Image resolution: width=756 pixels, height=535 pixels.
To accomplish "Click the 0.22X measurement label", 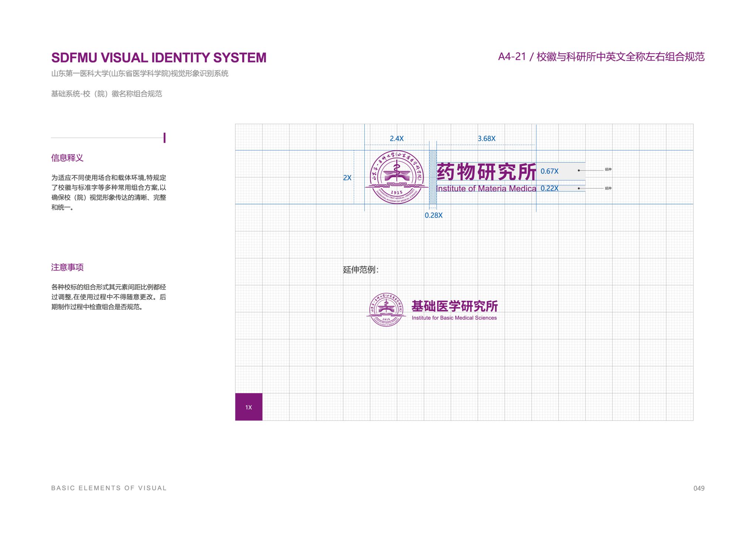I will 549,188.
